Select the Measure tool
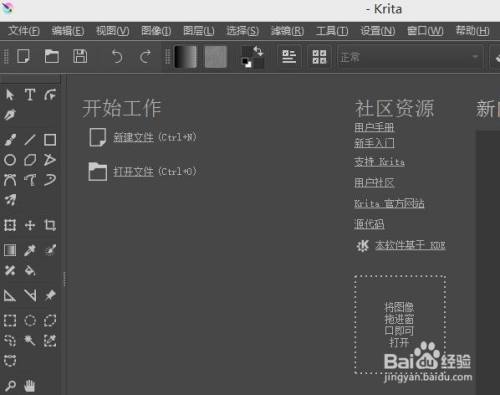Screen dimensions: 500x395 (30, 295)
